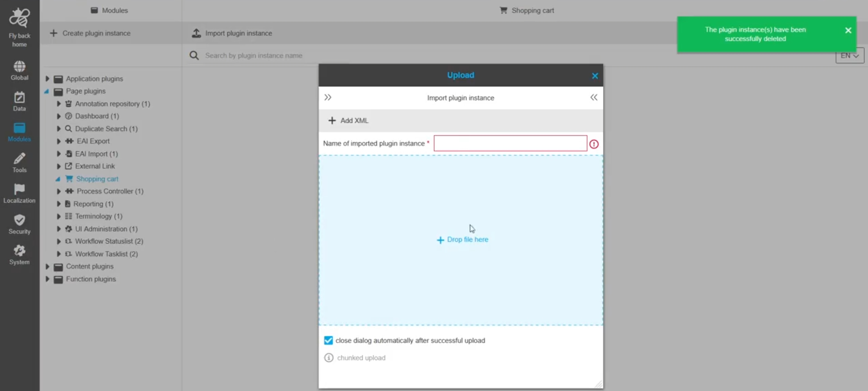
Task: Click the chunked upload info icon
Action: [x=329, y=358]
